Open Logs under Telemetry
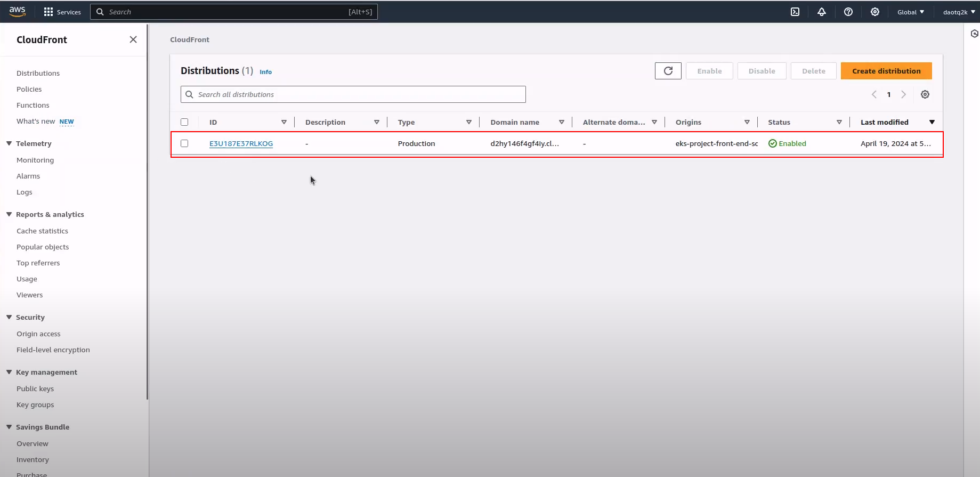980x477 pixels. click(x=24, y=192)
